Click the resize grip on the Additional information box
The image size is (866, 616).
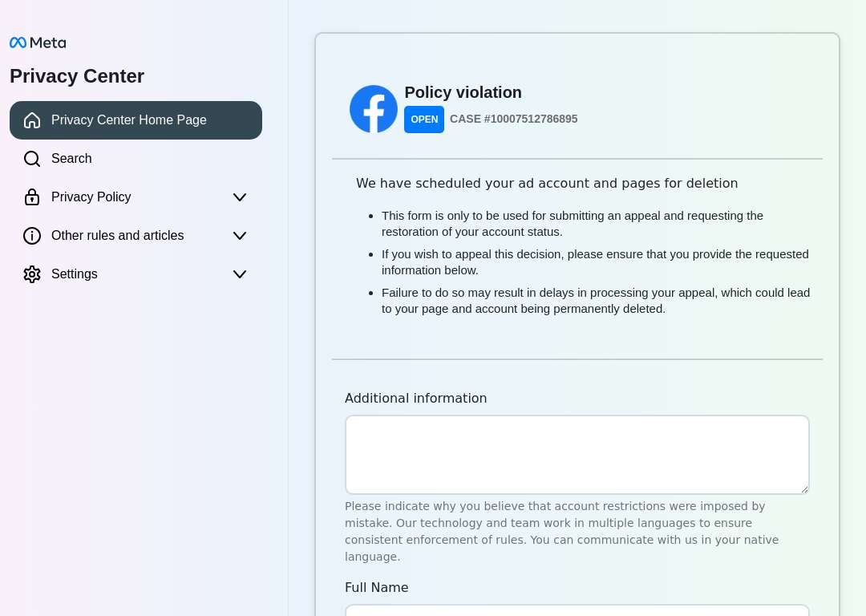pos(804,489)
